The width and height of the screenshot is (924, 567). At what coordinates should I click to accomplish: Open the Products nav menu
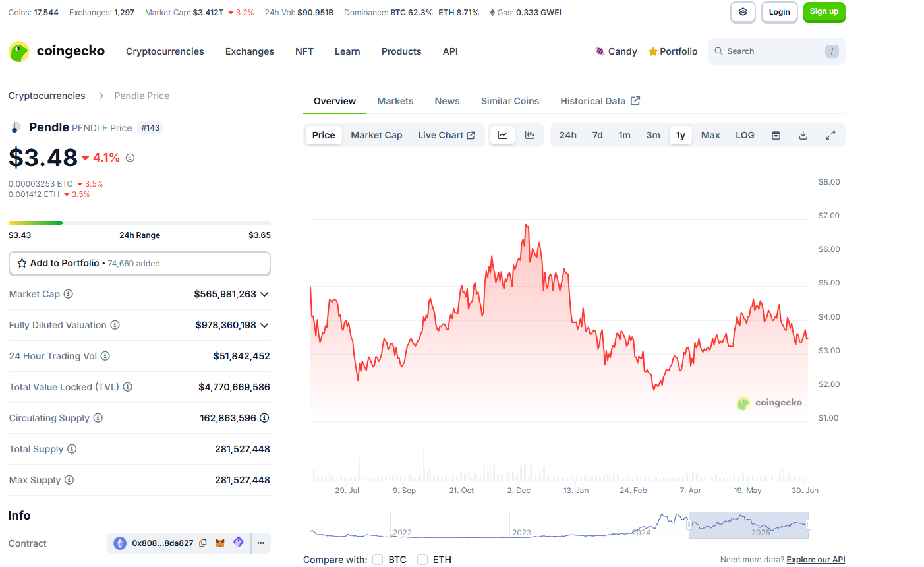(401, 51)
